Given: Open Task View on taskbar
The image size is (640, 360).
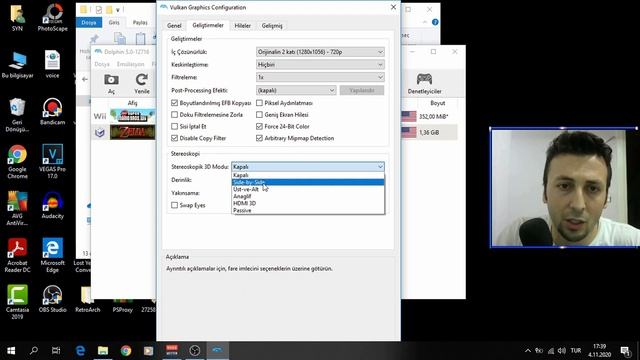Looking at the screenshot, I should [x=56, y=350].
